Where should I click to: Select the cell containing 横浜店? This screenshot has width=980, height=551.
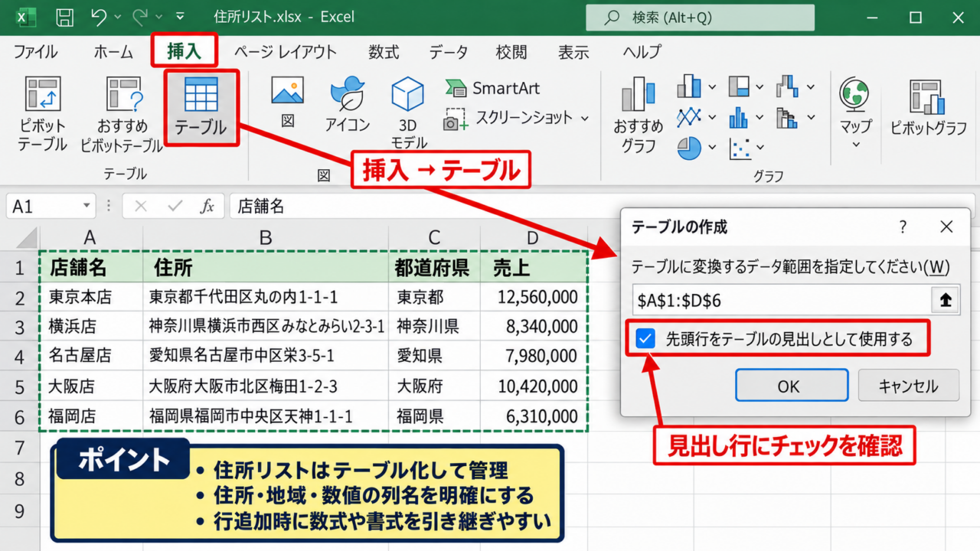(x=90, y=327)
